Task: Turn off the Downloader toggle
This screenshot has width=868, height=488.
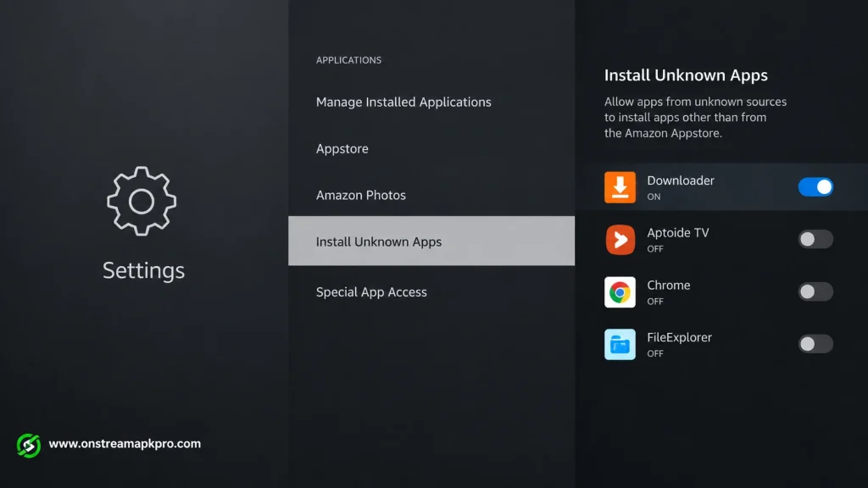Action: (x=815, y=187)
